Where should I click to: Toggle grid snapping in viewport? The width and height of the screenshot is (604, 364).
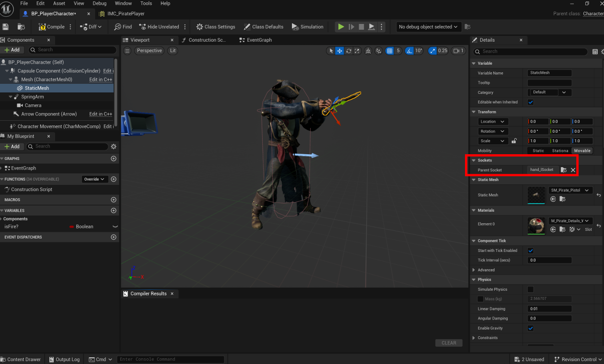390,51
